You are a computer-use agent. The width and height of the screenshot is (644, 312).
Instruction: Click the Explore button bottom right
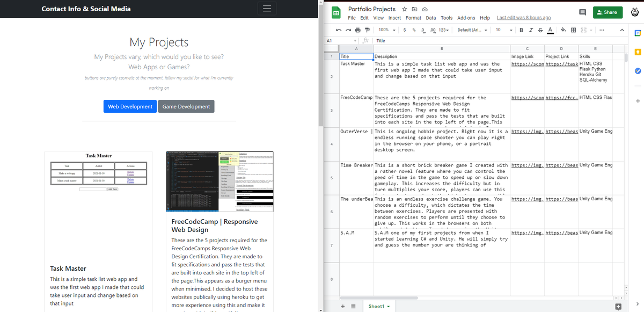[618, 306]
